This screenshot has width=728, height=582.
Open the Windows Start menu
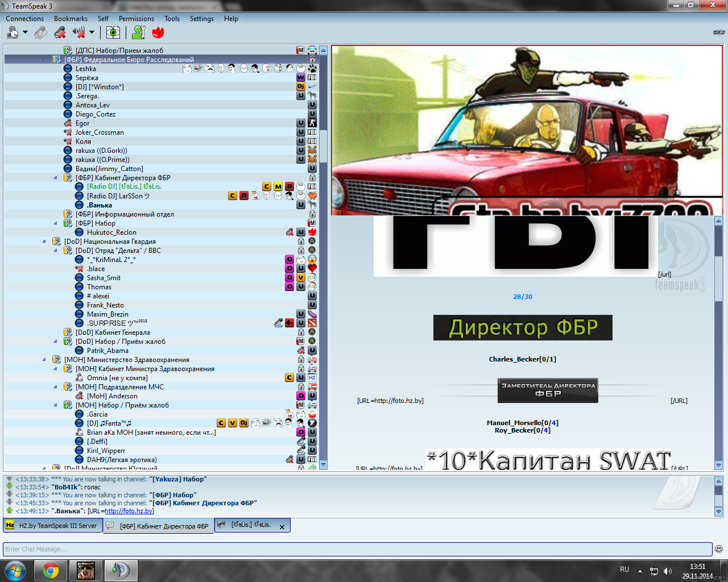click(15, 571)
